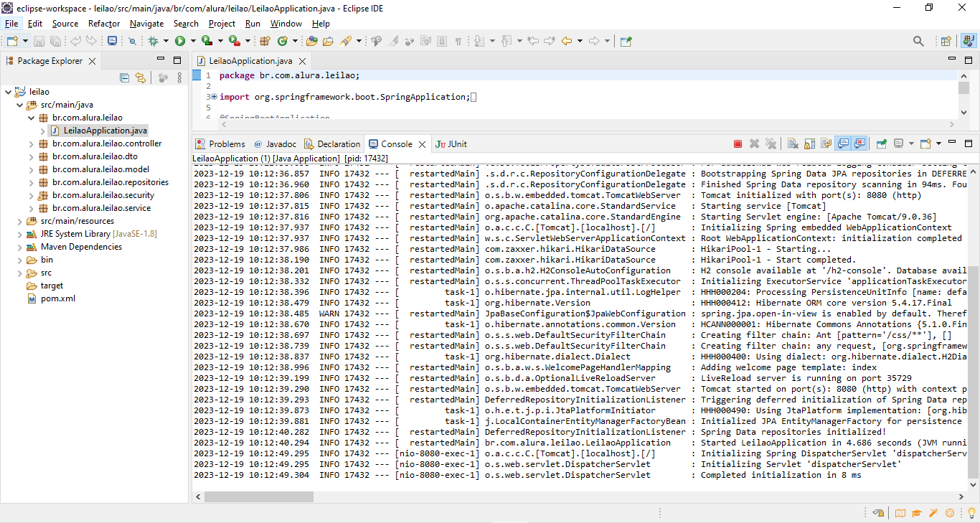Run the application with green Run button

(179, 41)
